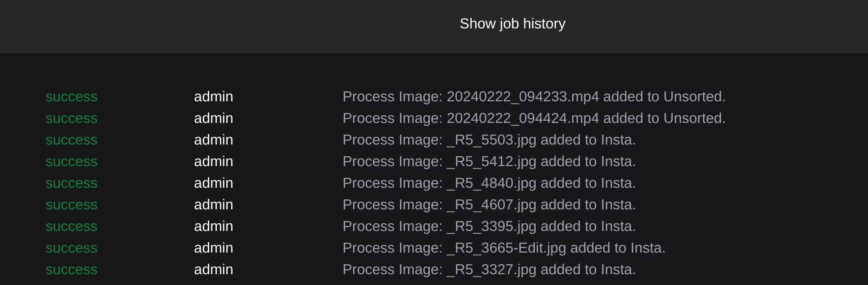Select the _R5_3665-Edit.jpg added to Insta message
This screenshot has width=868, height=285.
click(504, 248)
